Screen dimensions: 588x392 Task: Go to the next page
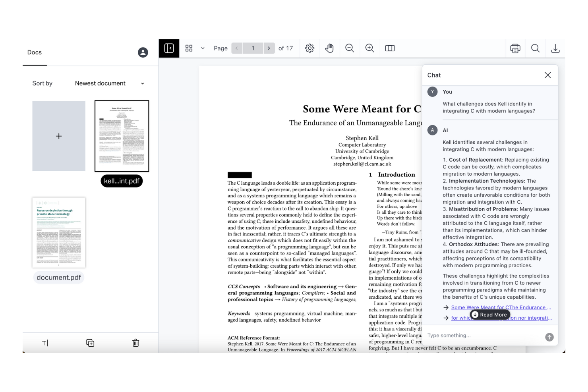point(269,48)
